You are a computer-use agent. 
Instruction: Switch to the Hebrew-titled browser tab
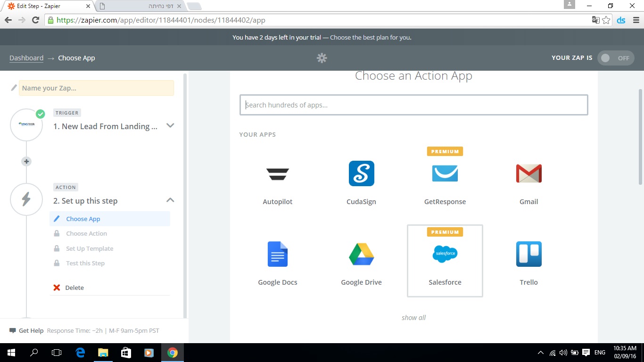tap(140, 6)
